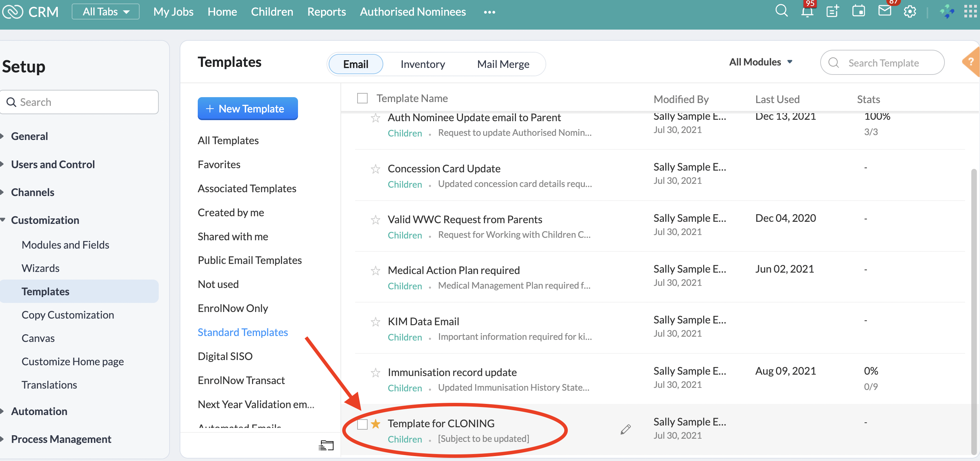Tick the Template for CLONING checkbox

[x=362, y=424]
